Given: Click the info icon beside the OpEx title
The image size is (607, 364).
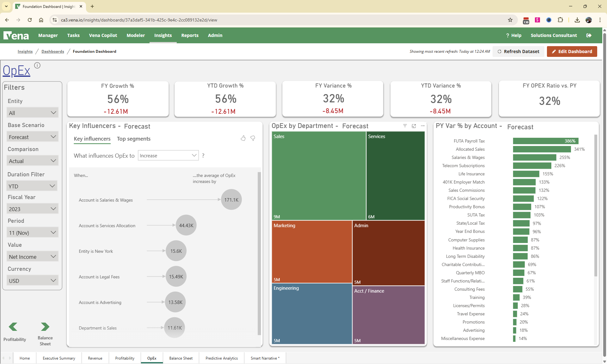Looking at the screenshot, I should pos(37,65).
